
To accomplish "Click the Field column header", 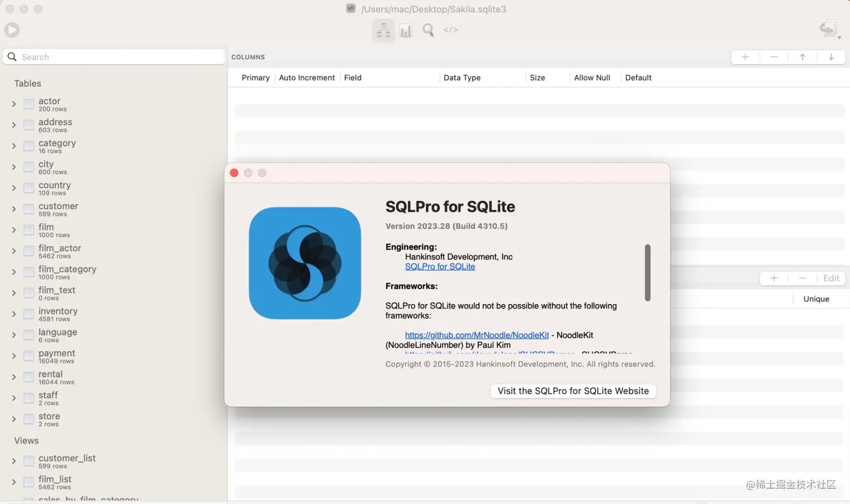I will point(352,78).
